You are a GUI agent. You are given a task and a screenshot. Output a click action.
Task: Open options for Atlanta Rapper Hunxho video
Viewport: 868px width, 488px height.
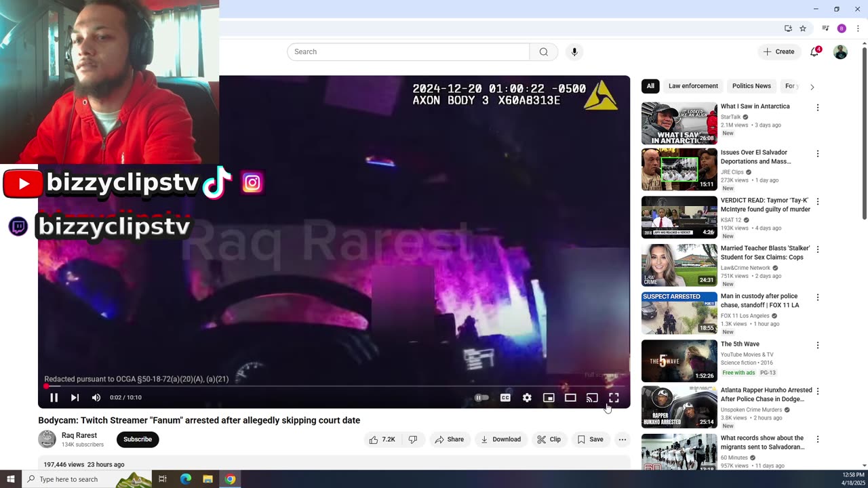[x=817, y=391]
